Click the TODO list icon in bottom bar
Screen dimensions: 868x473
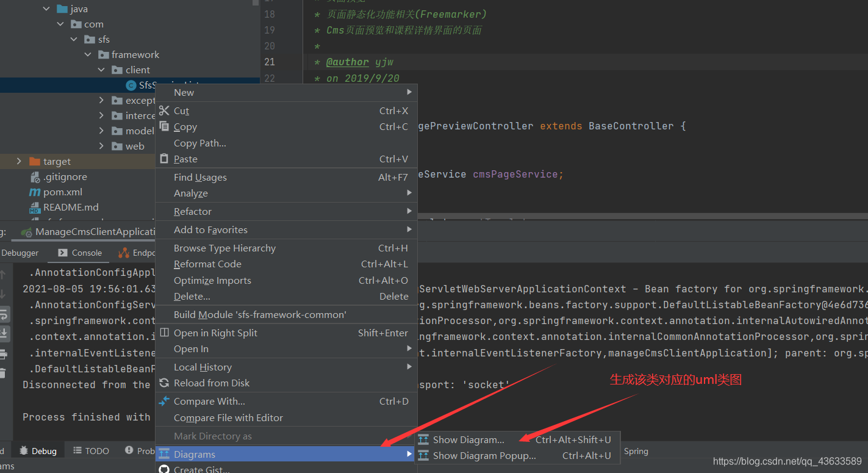tap(77, 450)
